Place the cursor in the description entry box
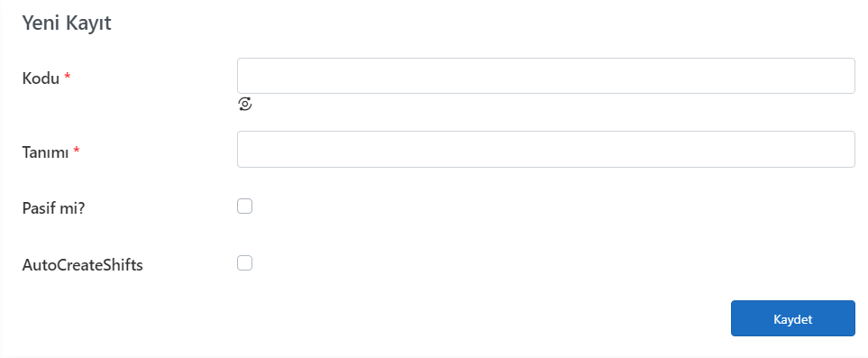The width and height of the screenshot is (868, 358). click(x=546, y=149)
